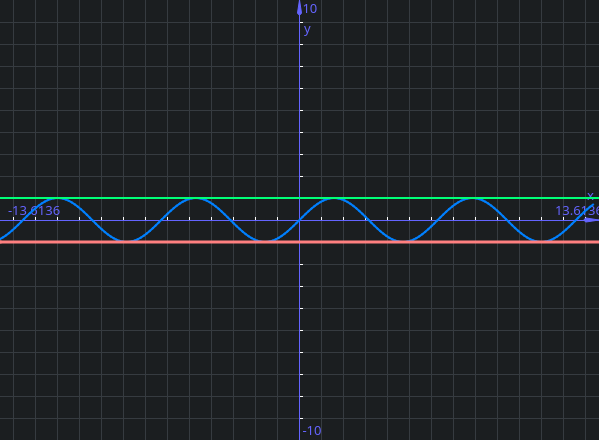
Task: Click the "-10" label below the y-axis
Action: click(312, 431)
